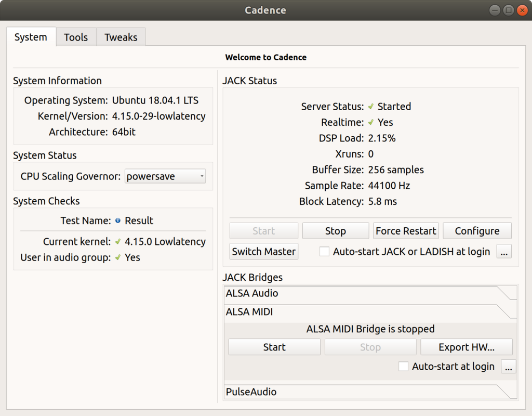Screen dimensions: 532x416
Task: Click the audio group checkmark icon
Action: (x=118, y=257)
